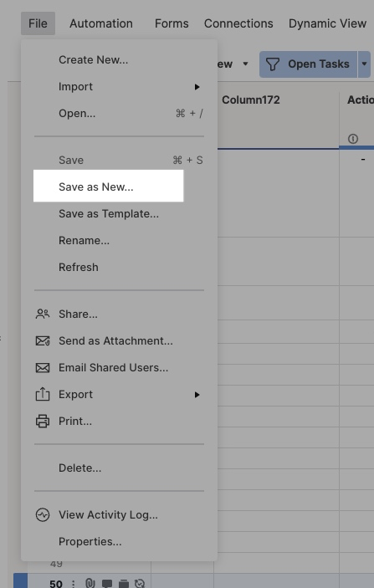
Task: Open the dropdown arrow beside Open Tasks
Action: pos(364,64)
